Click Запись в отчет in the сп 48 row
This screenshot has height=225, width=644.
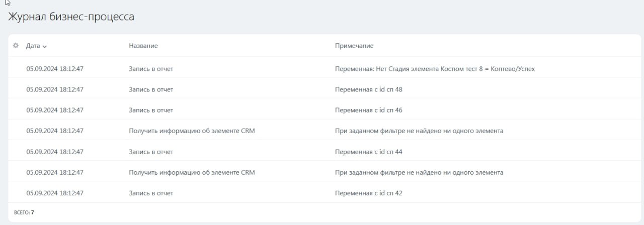(151, 89)
